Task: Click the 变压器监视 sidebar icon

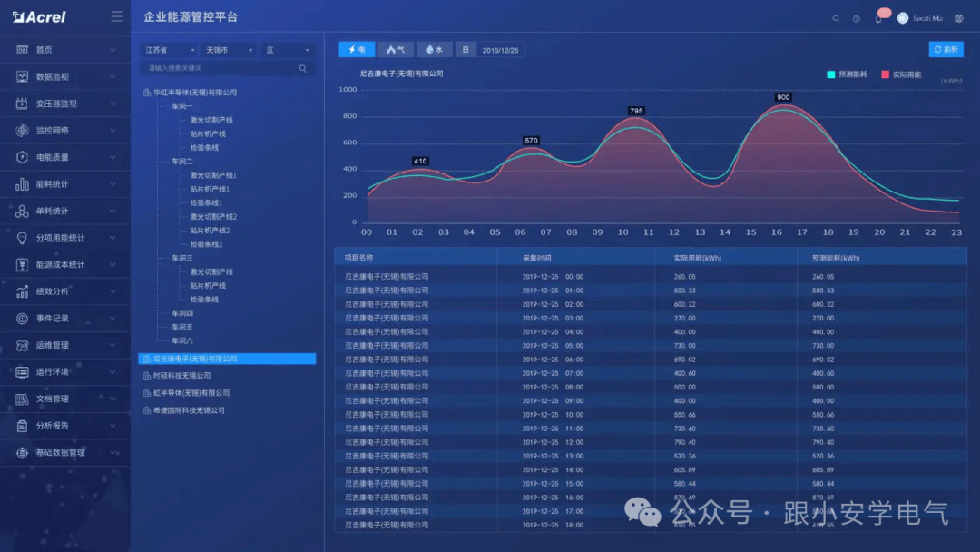Action: [x=20, y=103]
